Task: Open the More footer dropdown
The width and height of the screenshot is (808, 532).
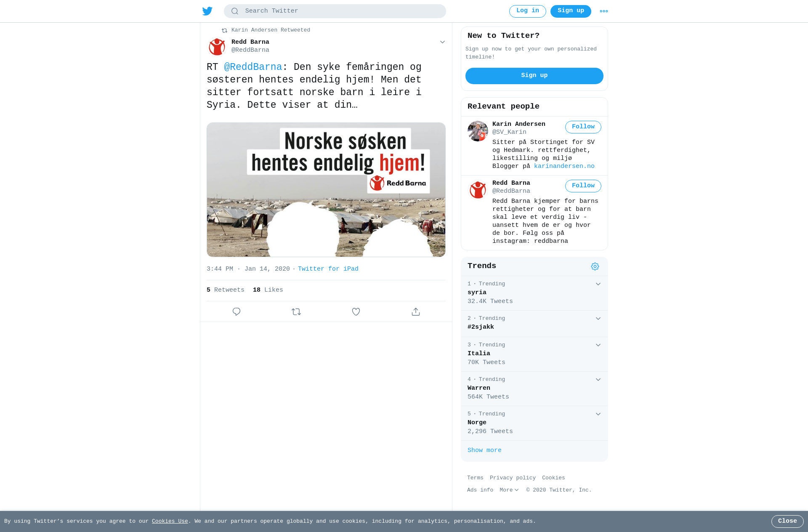Action: pos(509,490)
